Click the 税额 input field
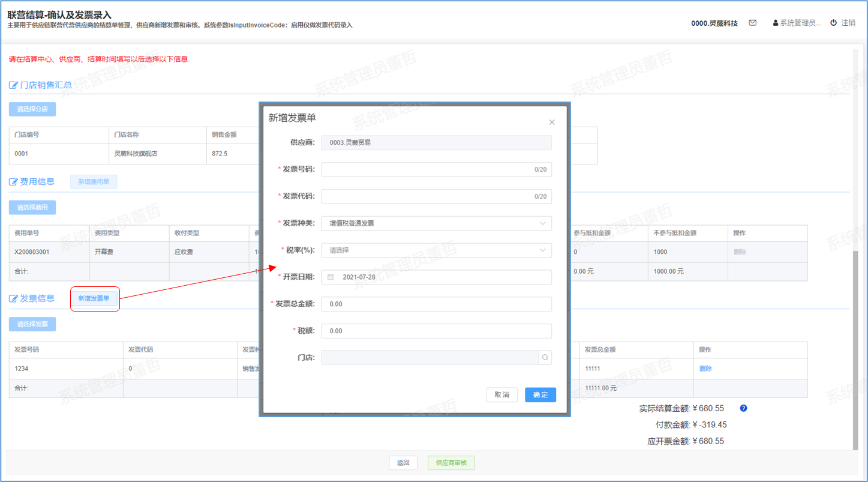The image size is (868, 482). pyautogui.click(x=436, y=331)
